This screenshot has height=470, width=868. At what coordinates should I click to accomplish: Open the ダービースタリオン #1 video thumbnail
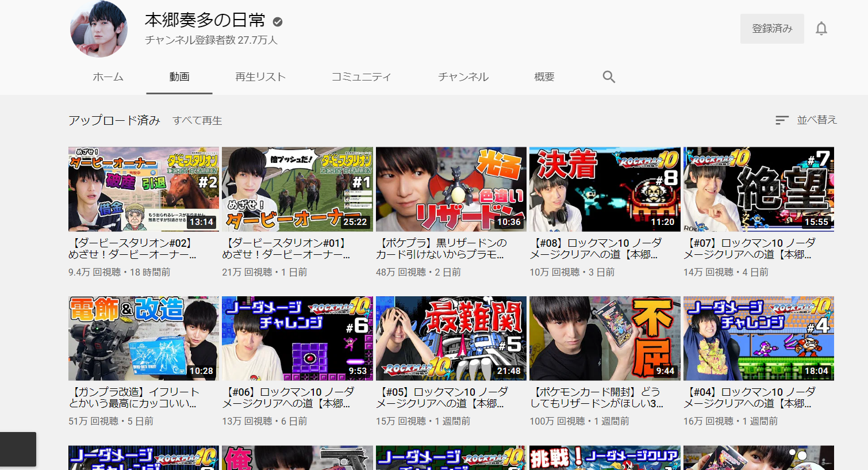tap(297, 189)
